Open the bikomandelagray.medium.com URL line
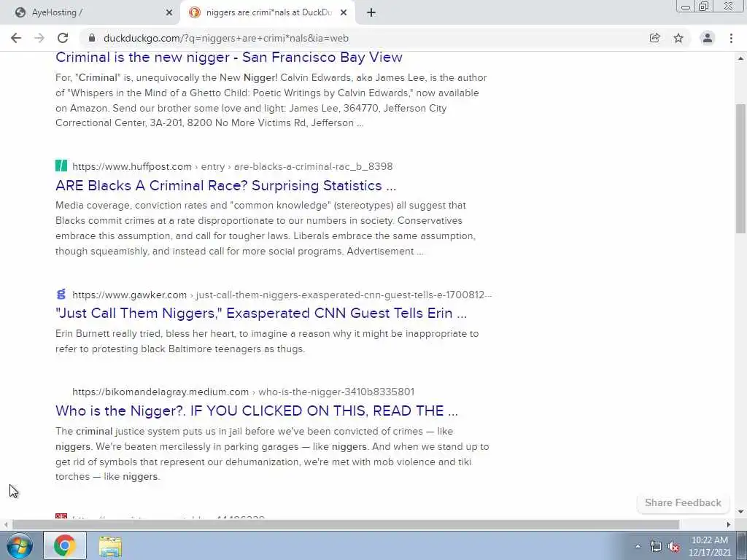 [243, 392]
